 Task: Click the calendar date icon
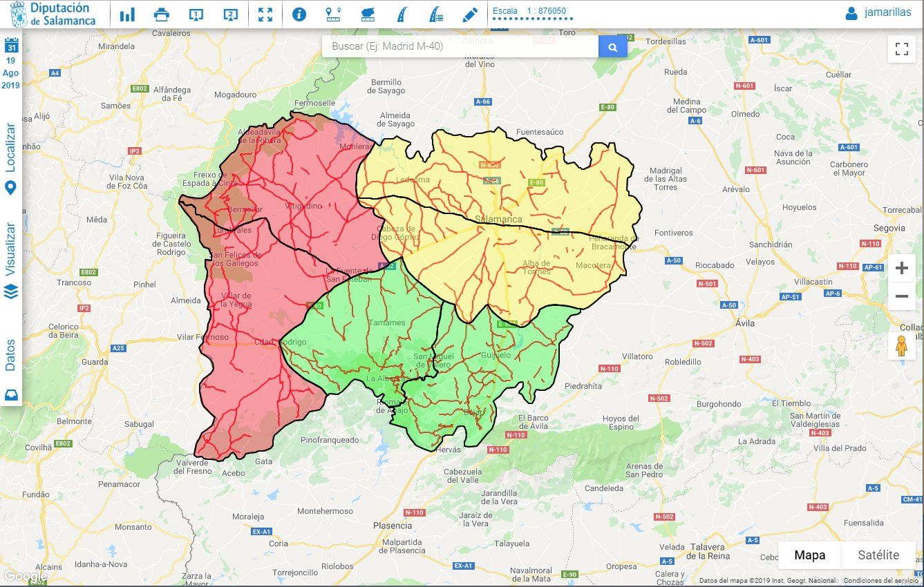[x=11, y=46]
